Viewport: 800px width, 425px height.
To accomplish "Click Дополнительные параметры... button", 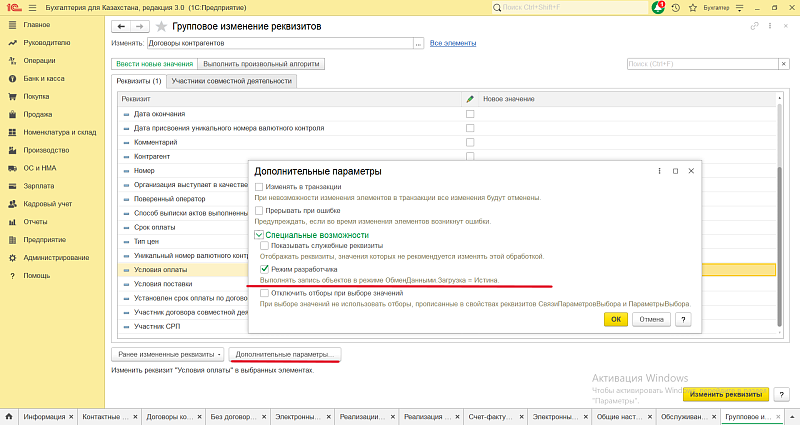I will (285, 354).
